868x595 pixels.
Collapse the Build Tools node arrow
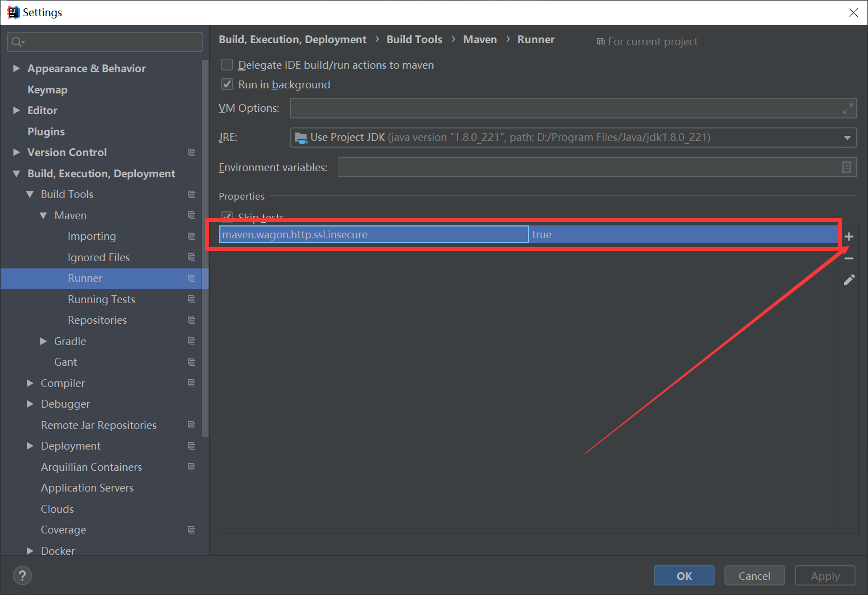coord(30,195)
